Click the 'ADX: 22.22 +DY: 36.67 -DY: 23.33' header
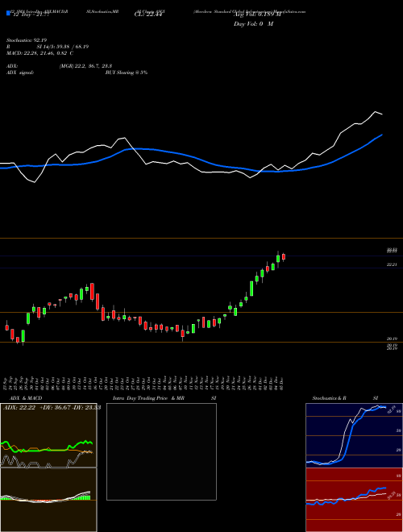Viewport: 403px width, 532px height. tap(52, 408)
